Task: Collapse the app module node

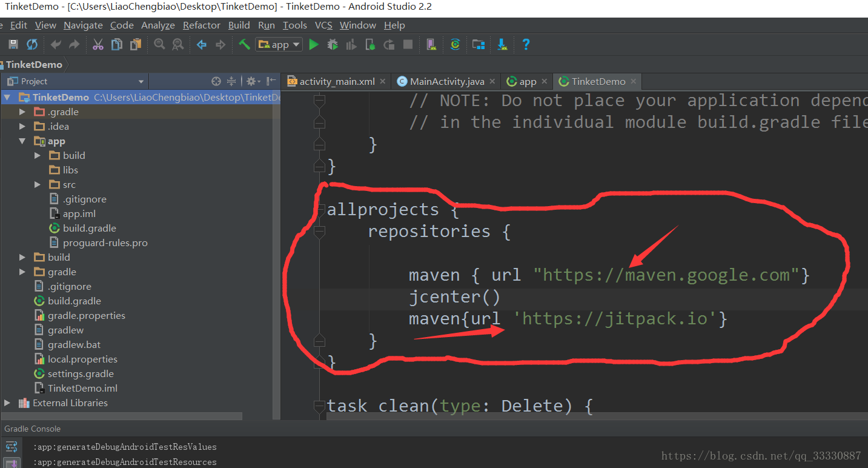Action: pos(22,141)
